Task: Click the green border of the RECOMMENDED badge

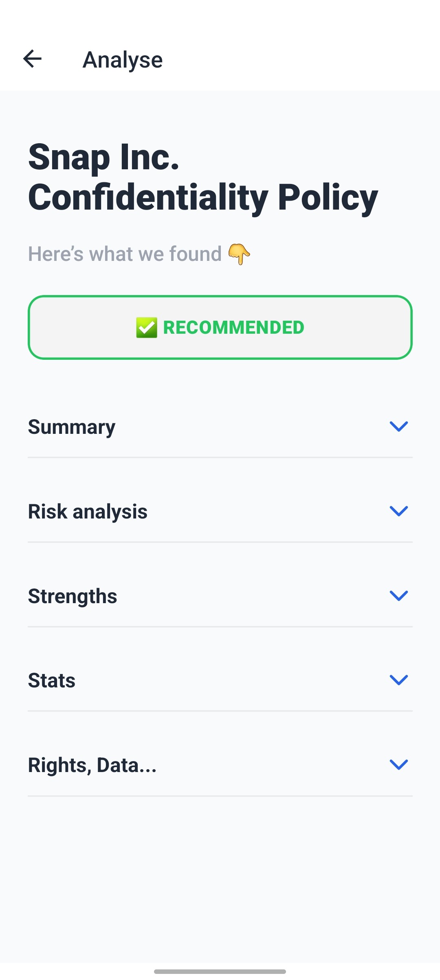Action: [220, 297]
